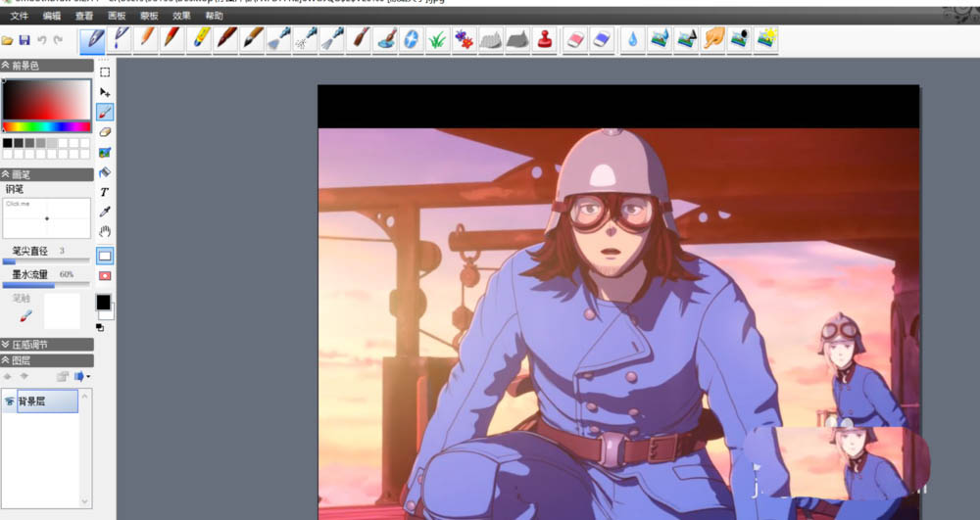Viewport: 980px width, 520px height.
Task: Click the black foreground color box
Action: tap(103, 303)
